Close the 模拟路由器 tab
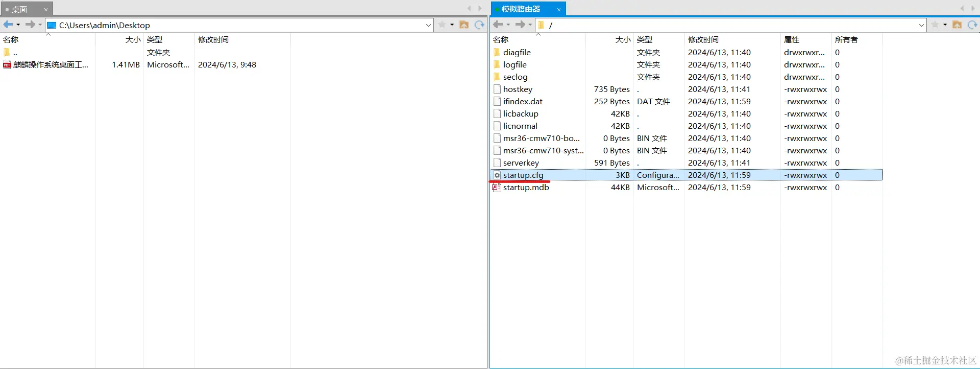The height and width of the screenshot is (369, 980). tap(559, 10)
